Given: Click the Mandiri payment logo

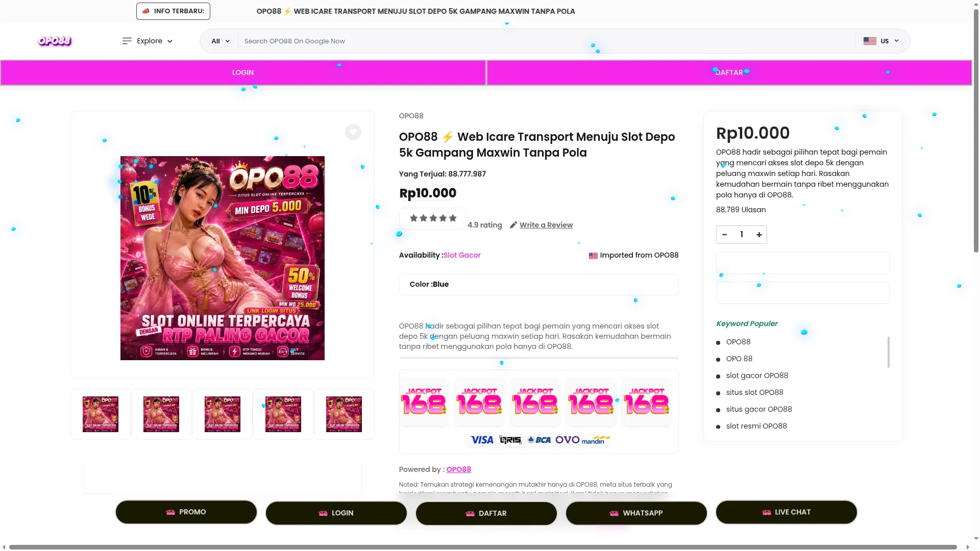Looking at the screenshot, I should click(596, 440).
